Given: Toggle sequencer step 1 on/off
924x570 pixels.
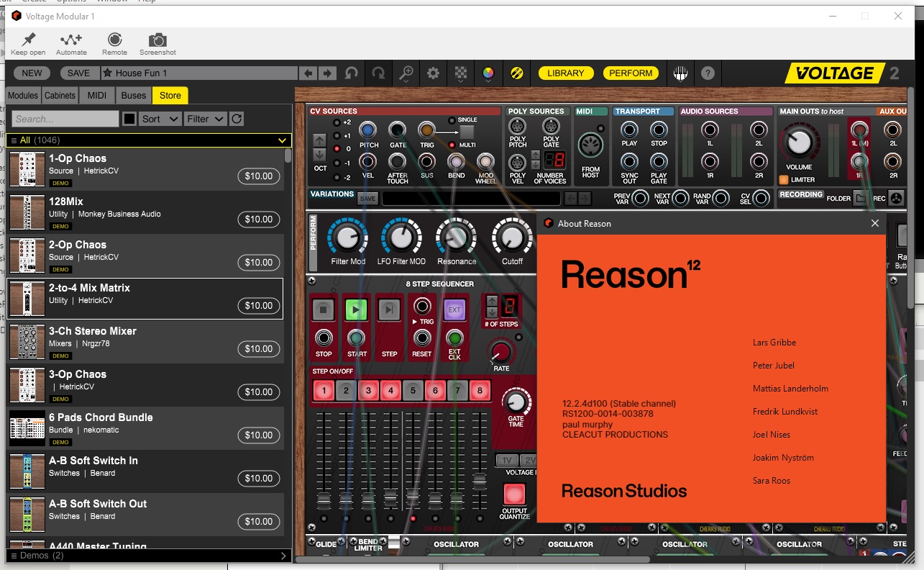Looking at the screenshot, I should point(324,391).
